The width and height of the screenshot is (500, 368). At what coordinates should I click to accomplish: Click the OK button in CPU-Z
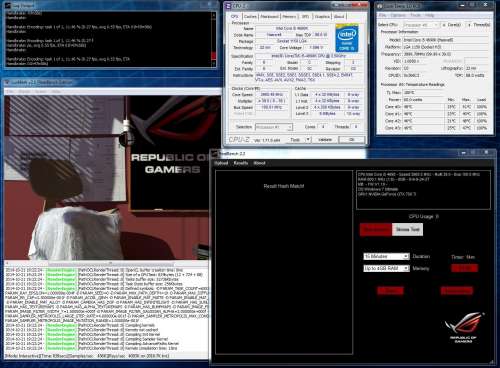[352, 140]
